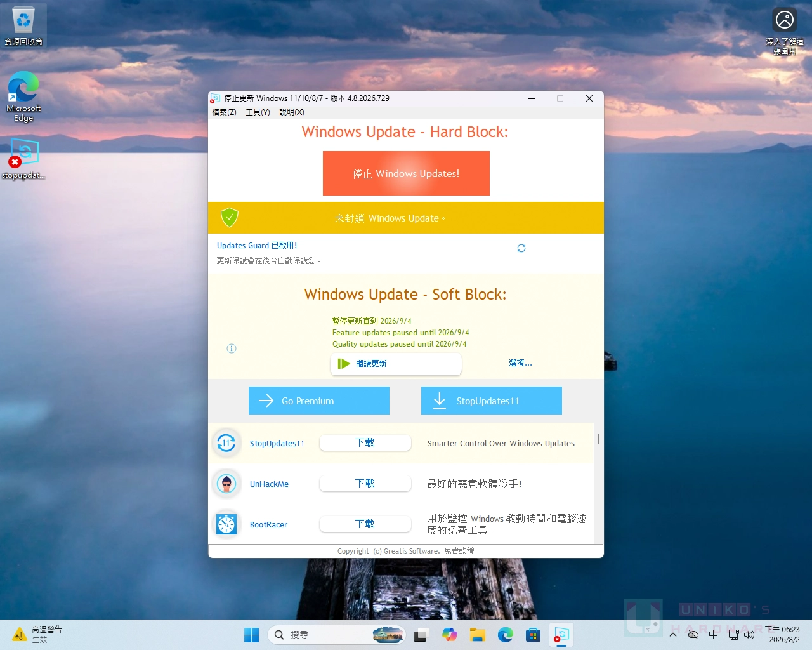Select the 資源回收筒 desktop icon
The height and width of the screenshot is (650, 812).
click(x=23, y=26)
